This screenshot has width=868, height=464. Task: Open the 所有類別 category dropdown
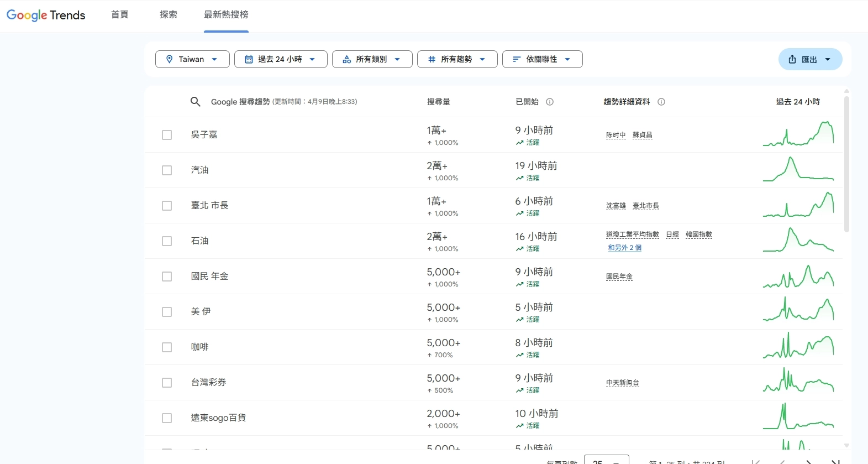(x=372, y=59)
